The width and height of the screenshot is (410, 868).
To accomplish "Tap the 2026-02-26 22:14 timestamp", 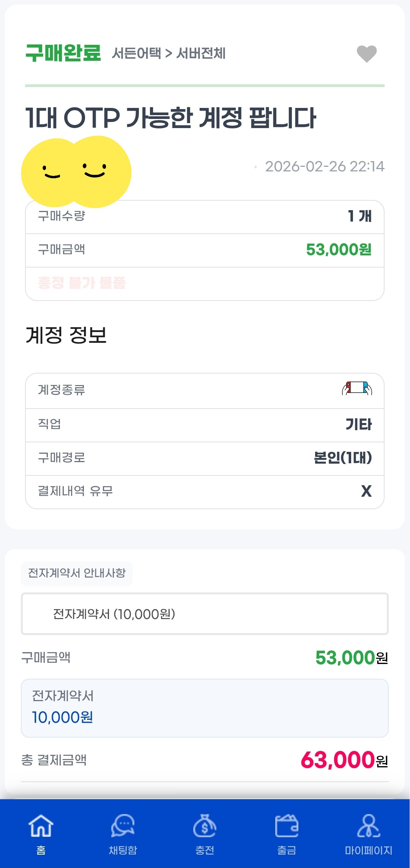I will point(325,166).
